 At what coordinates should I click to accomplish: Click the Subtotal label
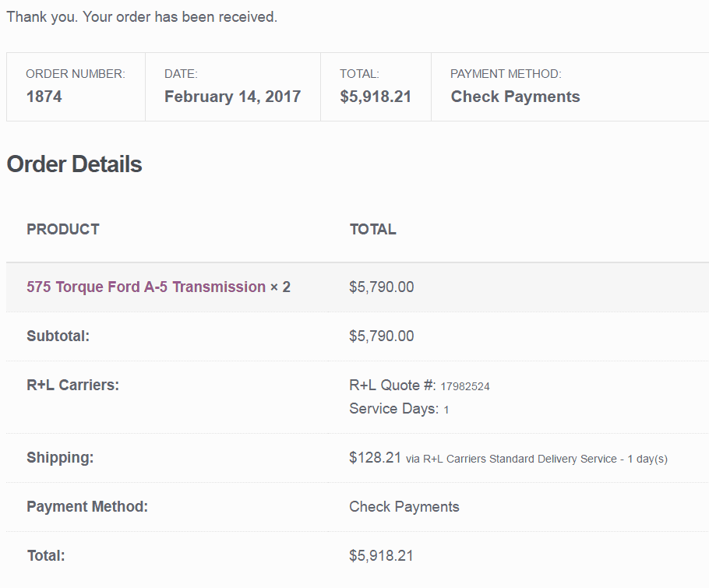[x=58, y=336]
